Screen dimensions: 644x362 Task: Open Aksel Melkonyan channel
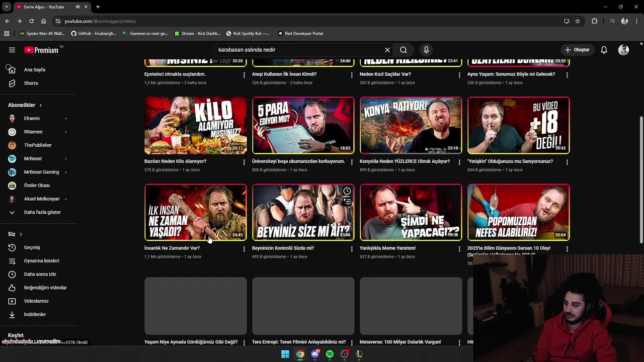point(42,199)
